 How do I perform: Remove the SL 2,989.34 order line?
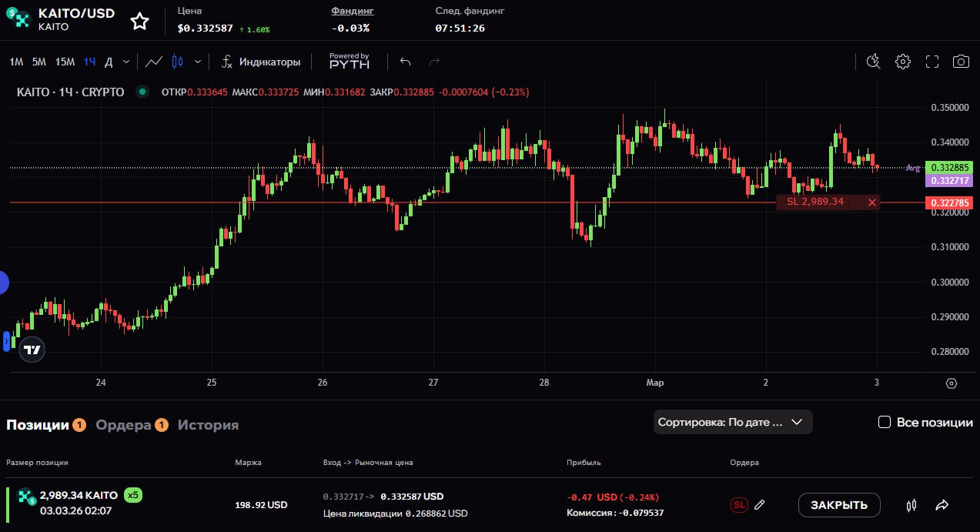(x=871, y=202)
